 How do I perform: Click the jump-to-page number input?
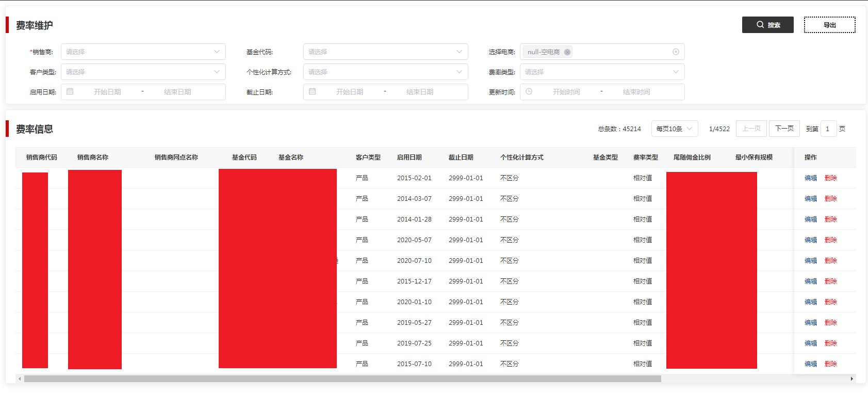point(828,129)
